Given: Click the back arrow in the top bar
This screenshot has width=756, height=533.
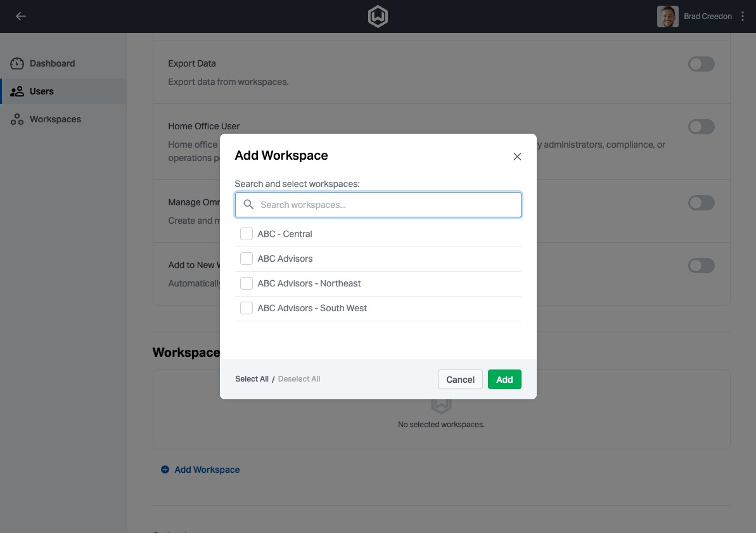Looking at the screenshot, I should pyautogui.click(x=21, y=16).
